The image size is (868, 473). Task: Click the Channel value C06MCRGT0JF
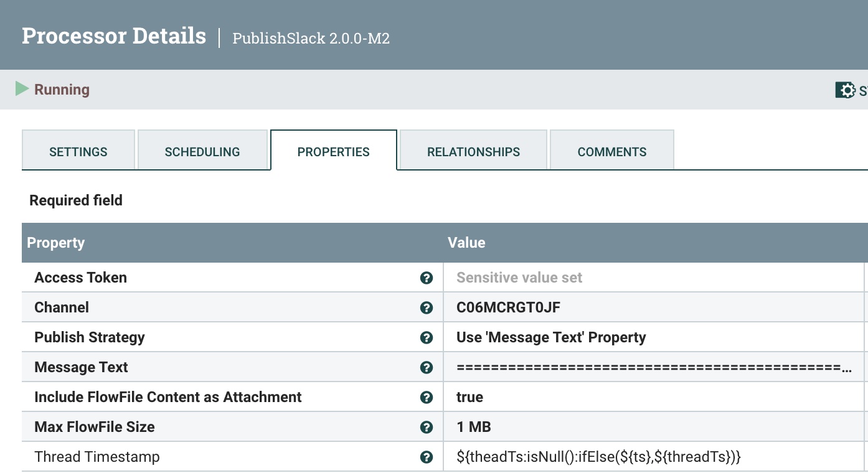tap(509, 307)
